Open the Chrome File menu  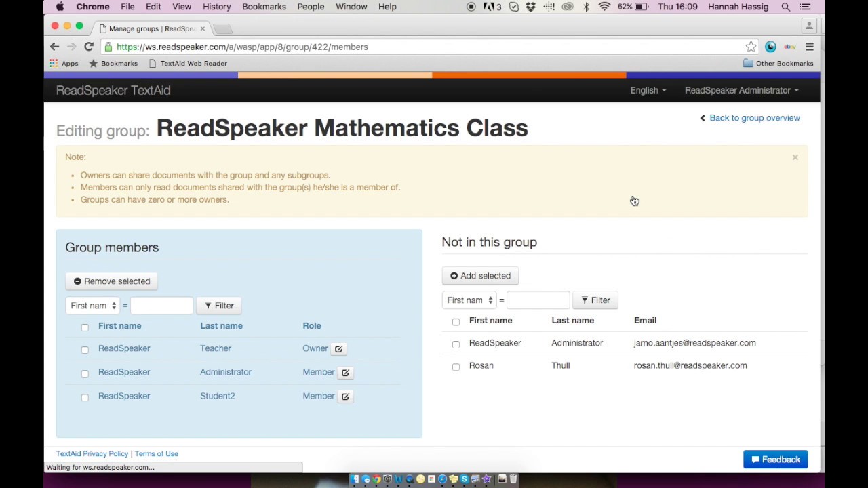pos(127,7)
